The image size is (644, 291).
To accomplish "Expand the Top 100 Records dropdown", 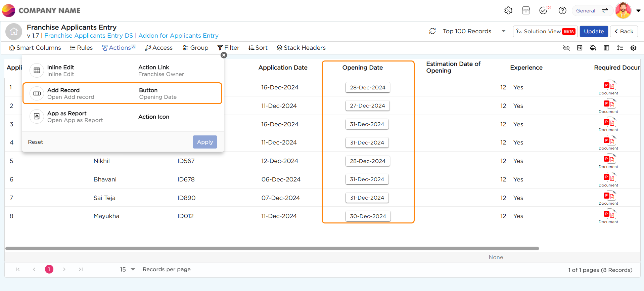I will pos(503,31).
